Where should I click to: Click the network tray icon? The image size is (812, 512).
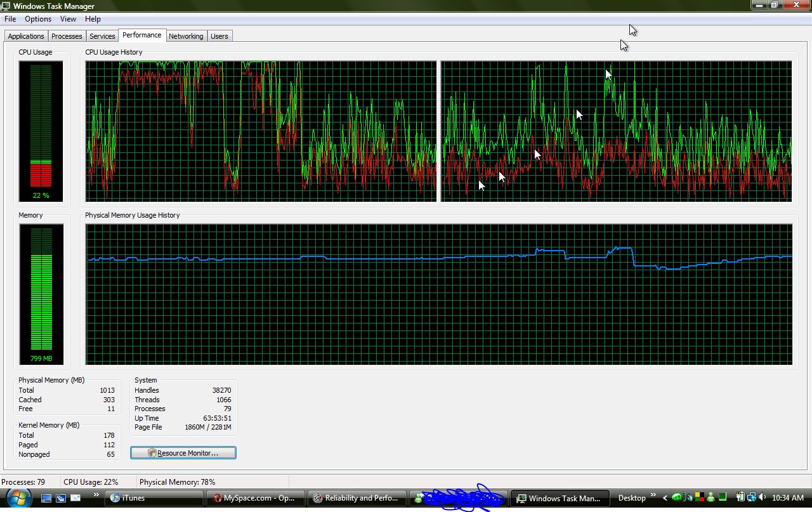752,497
